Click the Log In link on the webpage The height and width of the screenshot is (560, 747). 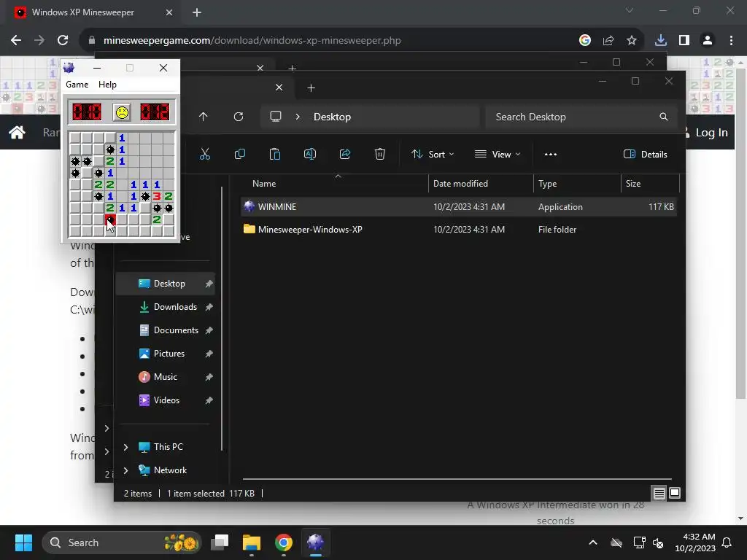(x=711, y=133)
